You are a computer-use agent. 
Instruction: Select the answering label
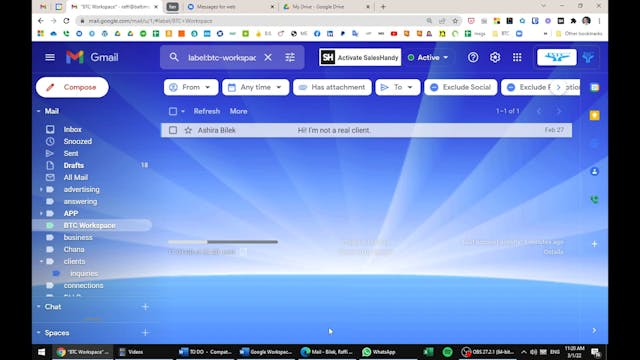pos(80,202)
